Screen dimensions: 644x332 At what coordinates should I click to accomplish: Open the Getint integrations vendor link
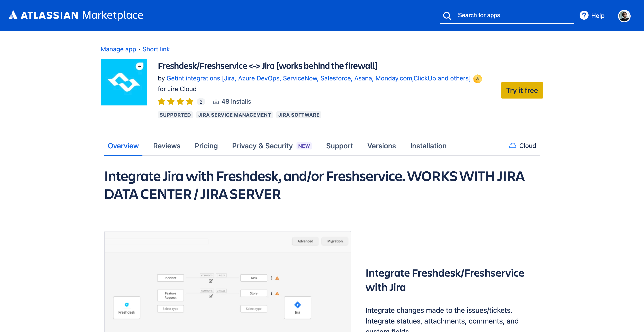click(318, 78)
